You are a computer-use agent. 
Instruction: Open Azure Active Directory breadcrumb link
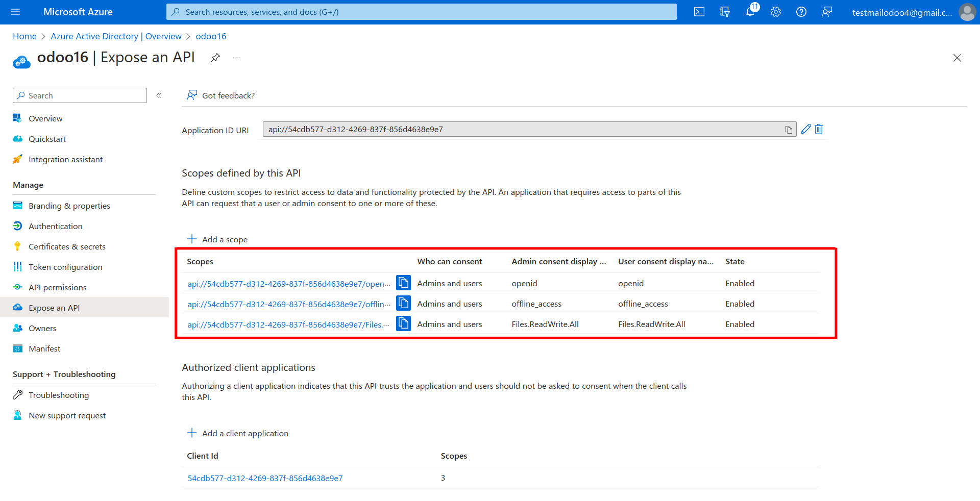[x=116, y=36]
